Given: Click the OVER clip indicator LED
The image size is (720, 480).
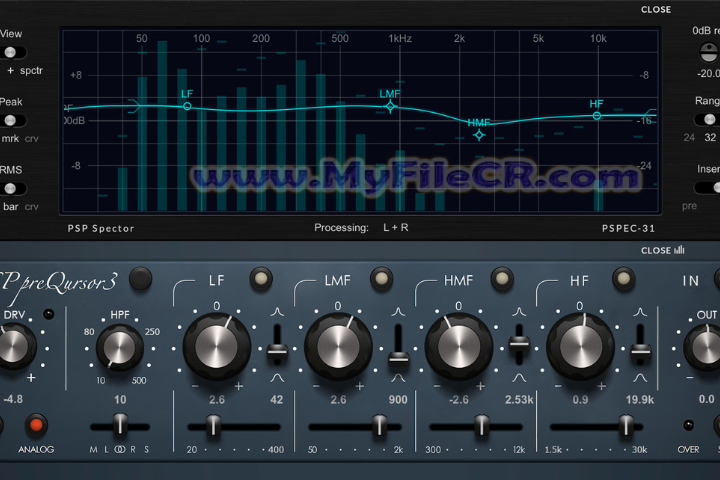Looking at the screenshot, I should coord(688,425).
